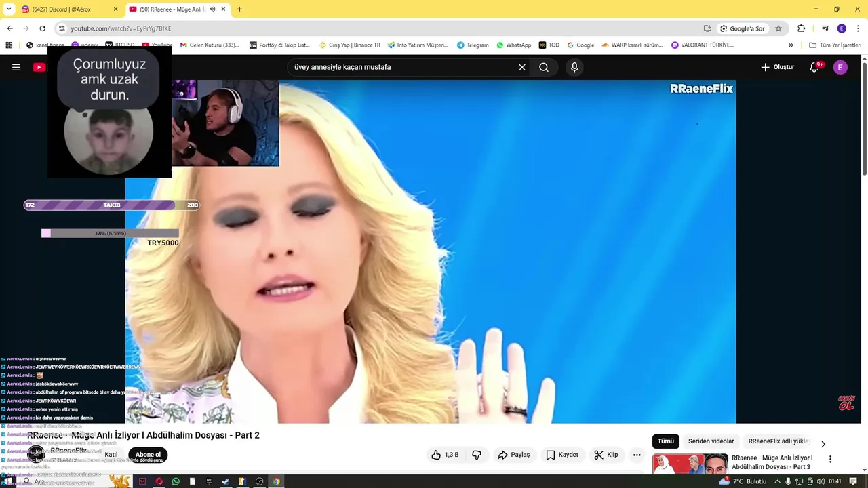Open Portföy & Takip List bookmark
This screenshot has height=488, width=868.
tap(279, 45)
